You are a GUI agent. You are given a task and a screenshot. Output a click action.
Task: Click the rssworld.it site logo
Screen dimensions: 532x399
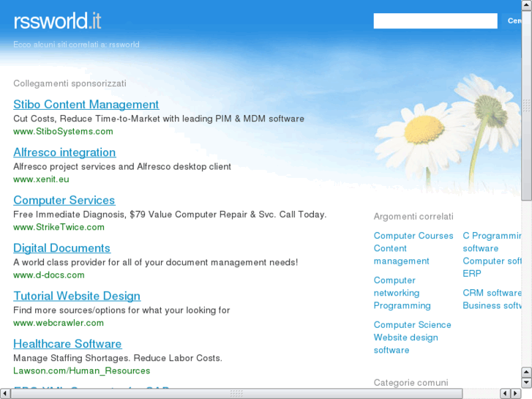tap(57, 21)
